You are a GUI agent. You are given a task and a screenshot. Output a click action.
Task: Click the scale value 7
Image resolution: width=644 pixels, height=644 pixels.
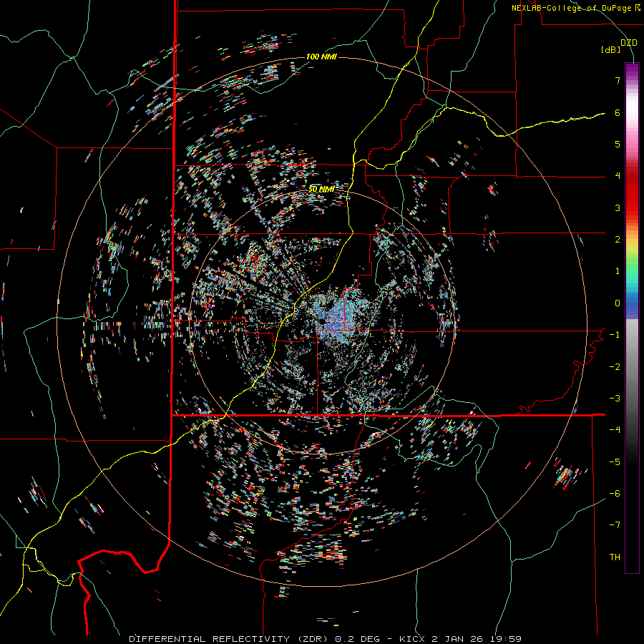[618, 80]
